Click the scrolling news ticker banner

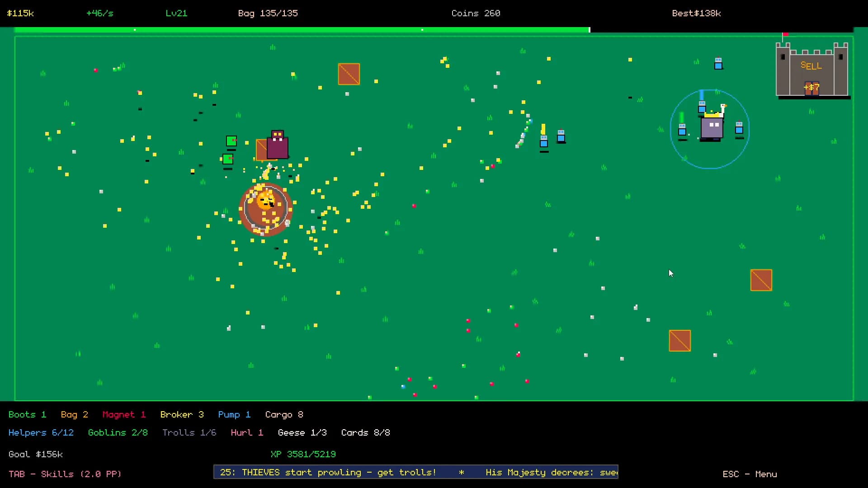point(416,472)
